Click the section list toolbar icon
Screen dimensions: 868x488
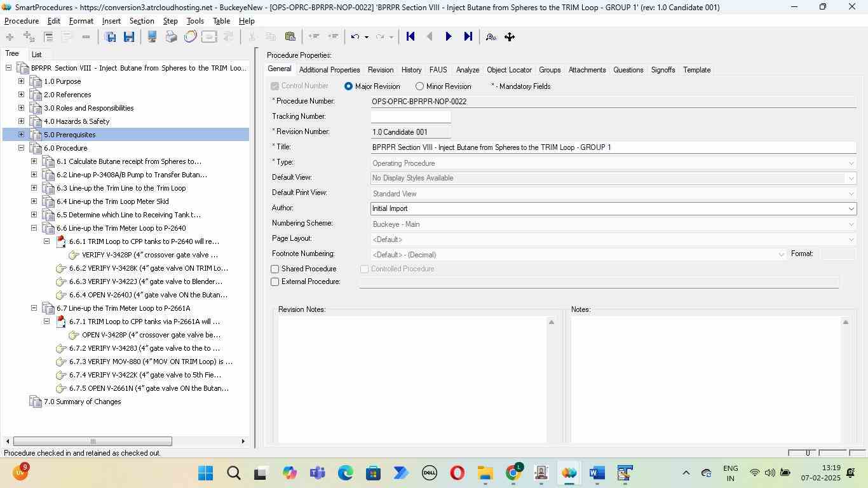pos(48,37)
